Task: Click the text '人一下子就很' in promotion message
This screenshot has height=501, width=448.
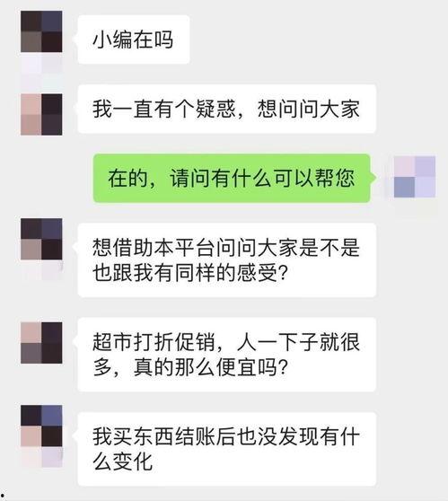Action: (298, 341)
